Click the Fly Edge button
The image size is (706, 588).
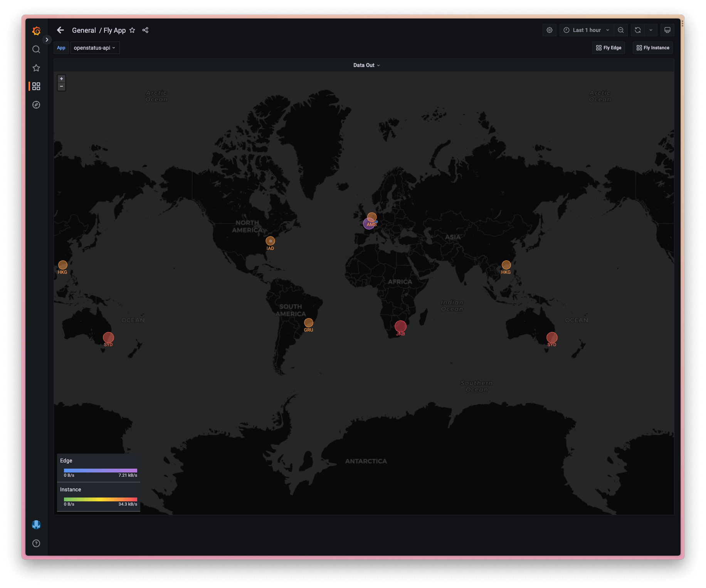(609, 48)
